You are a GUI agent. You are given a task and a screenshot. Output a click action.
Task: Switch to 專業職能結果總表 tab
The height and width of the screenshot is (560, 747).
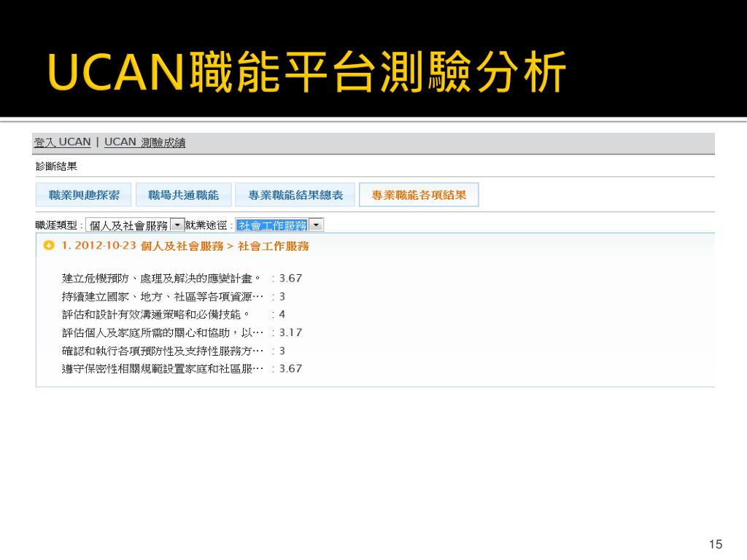pos(295,195)
